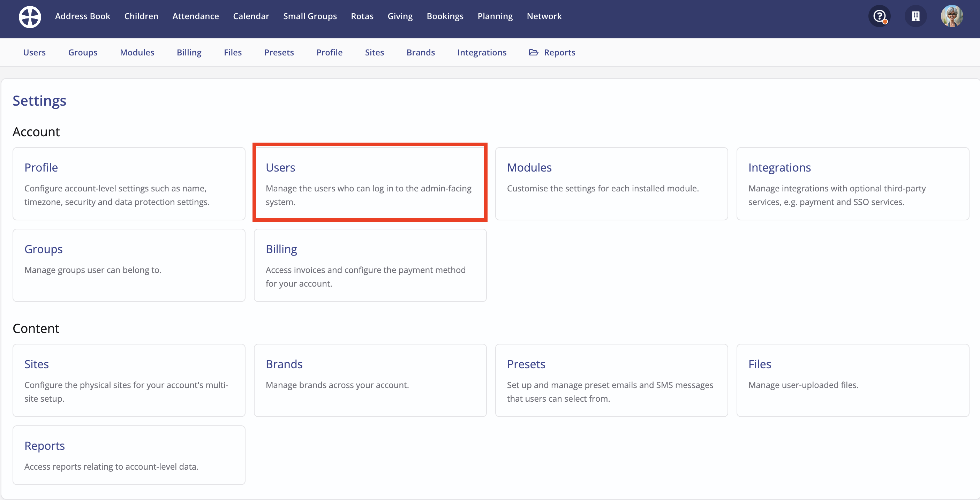
Task: Click the Reports folder icon in sub-navigation
Action: [533, 52]
